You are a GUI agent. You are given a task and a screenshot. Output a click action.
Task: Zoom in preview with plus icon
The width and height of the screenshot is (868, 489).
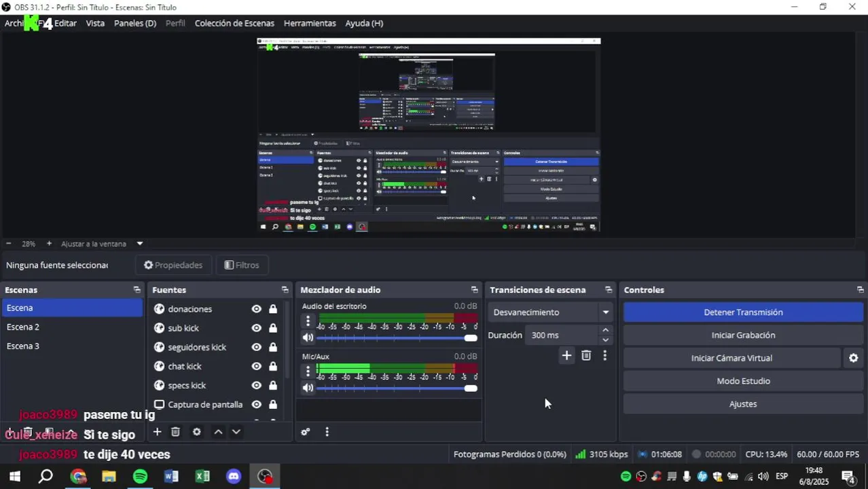click(x=49, y=243)
